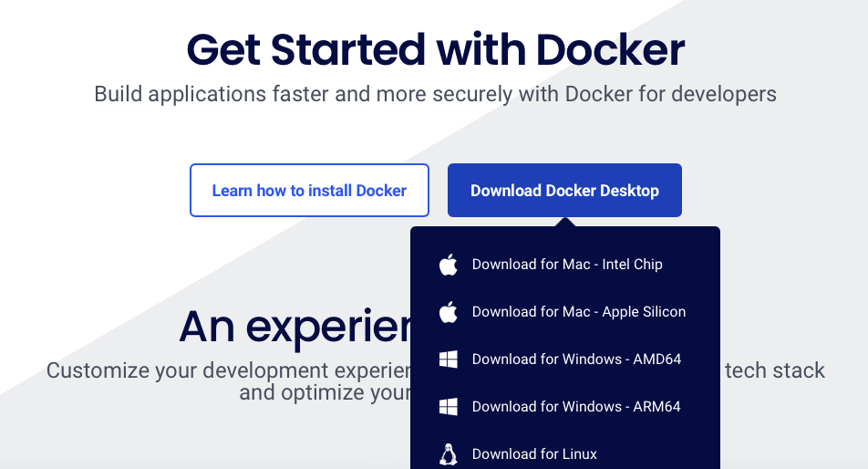The width and height of the screenshot is (868, 469).
Task: Click the Get Started with Docker heading
Action: [436, 50]
